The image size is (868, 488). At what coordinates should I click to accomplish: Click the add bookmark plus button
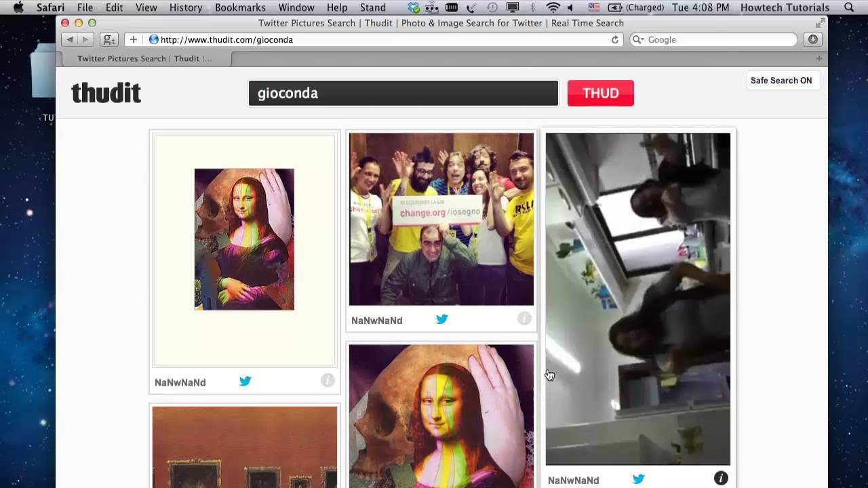[x=134, y=39]
